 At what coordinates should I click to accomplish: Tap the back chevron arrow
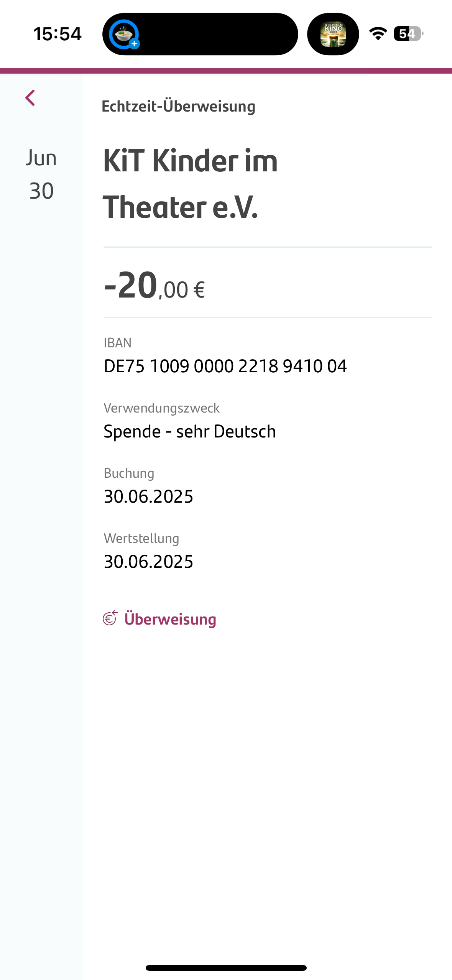30,98
